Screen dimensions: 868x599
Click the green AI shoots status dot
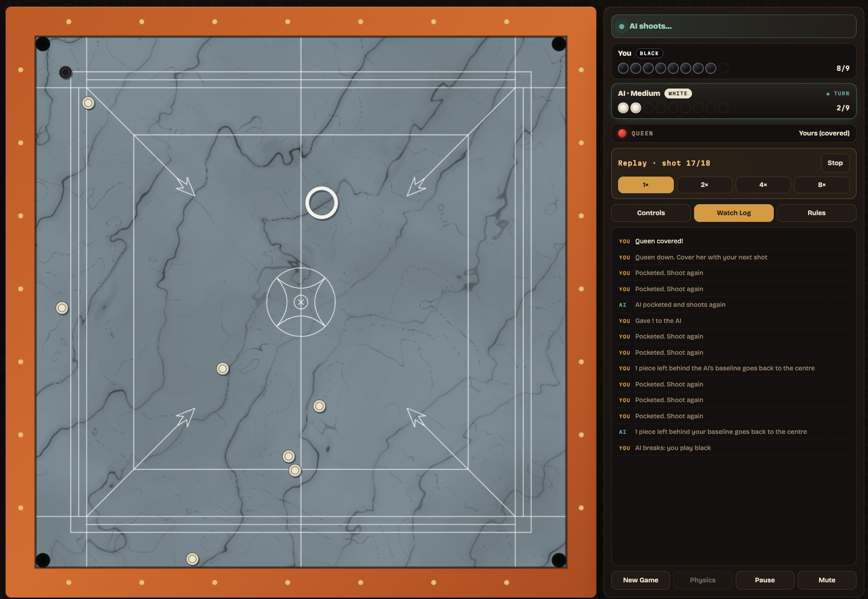pyautogui.click(x=622, y=27)
